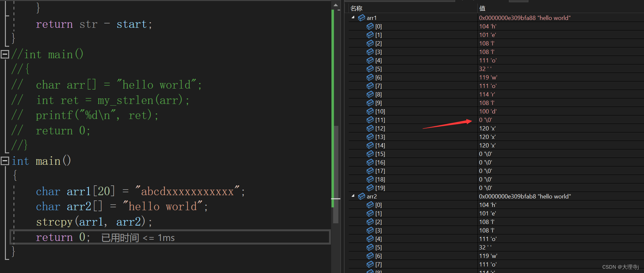Select arr1 [19] value 0 '\0'

coord(486,188)
